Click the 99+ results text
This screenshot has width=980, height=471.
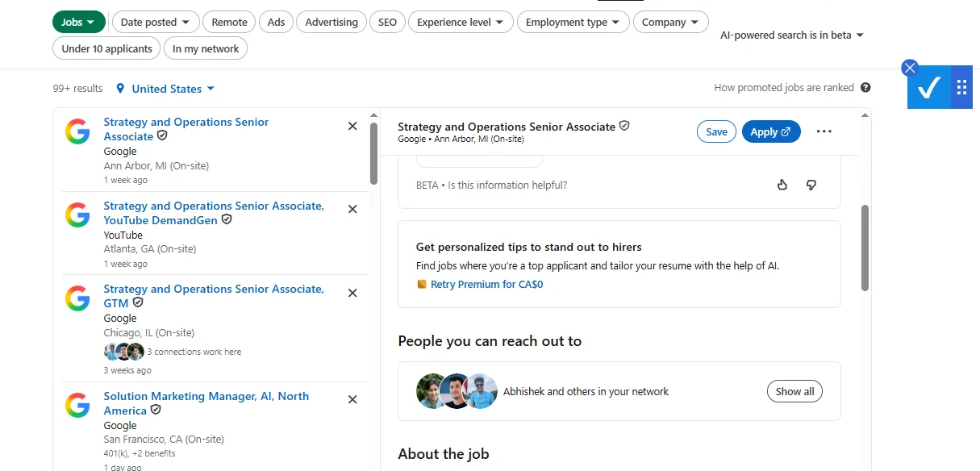(x=78, y=89)
